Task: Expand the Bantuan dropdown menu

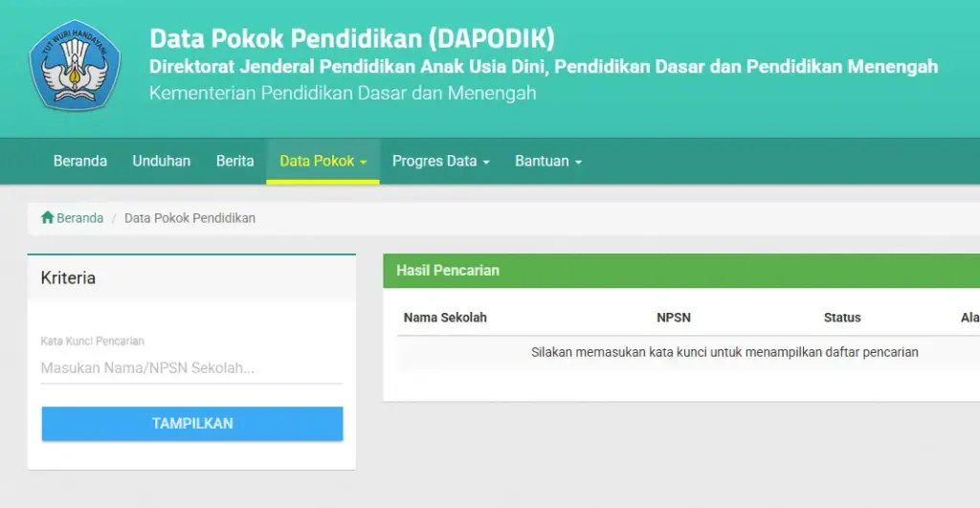Action: 548,162
